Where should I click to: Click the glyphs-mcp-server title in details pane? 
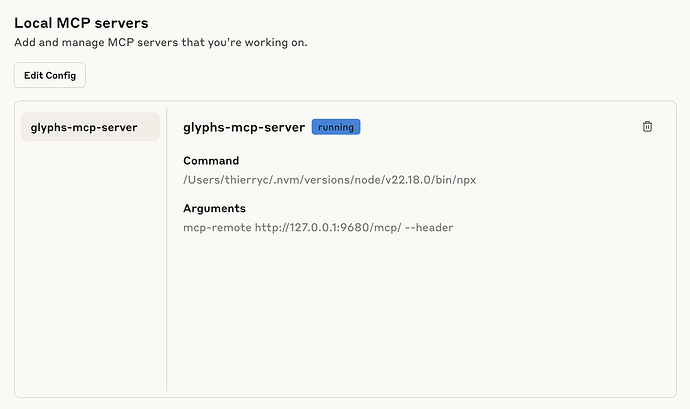click(x=244, y=127)
